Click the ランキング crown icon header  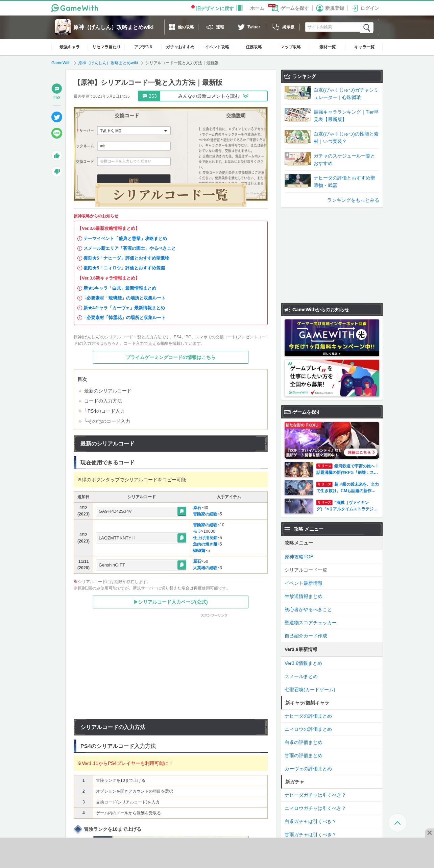tap(287, 76)
